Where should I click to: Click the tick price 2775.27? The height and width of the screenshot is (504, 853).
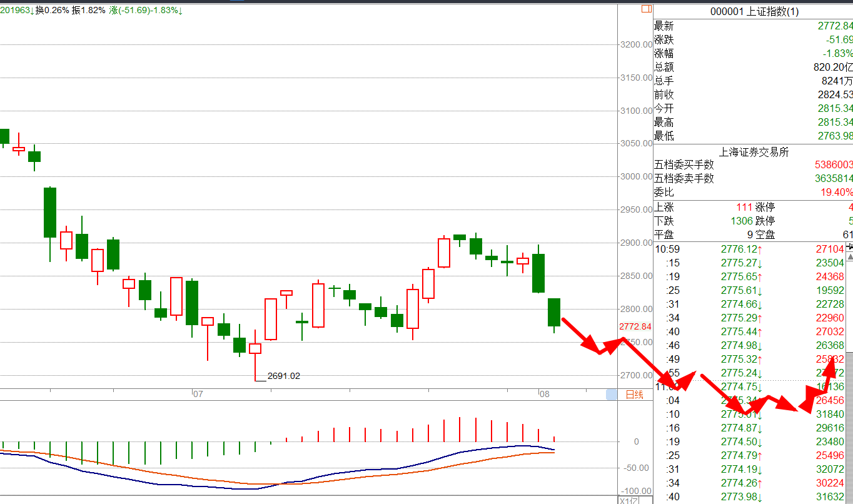pyautogui.click(x=739, y=263)
